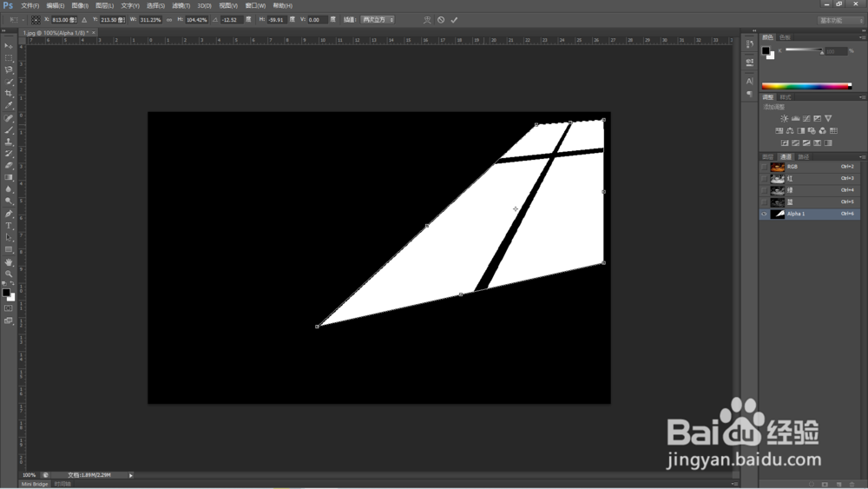Open the Filter menu
Image resolution: width=868 pixels, height=489 pixels.
coord(181,5)
